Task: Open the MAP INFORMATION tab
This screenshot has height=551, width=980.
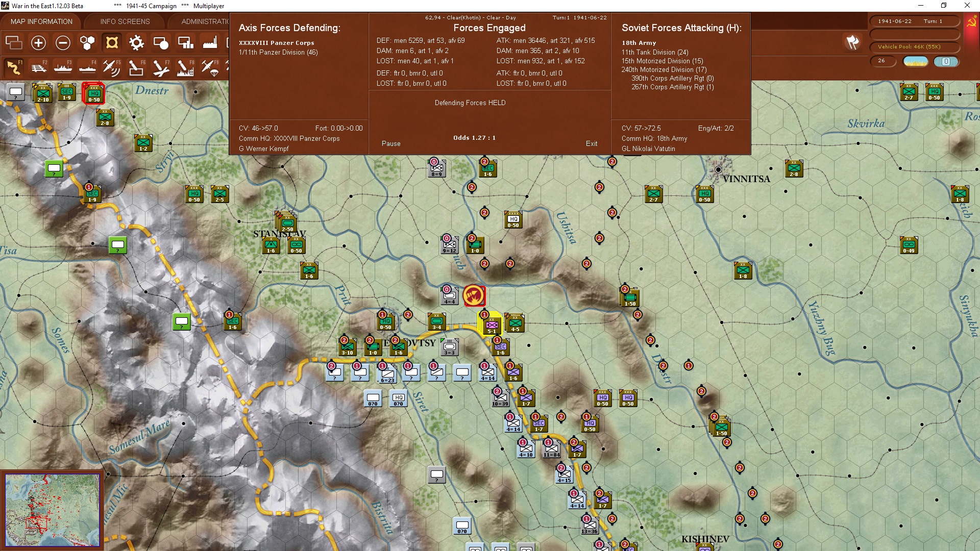Action: [x=41, y=21]
